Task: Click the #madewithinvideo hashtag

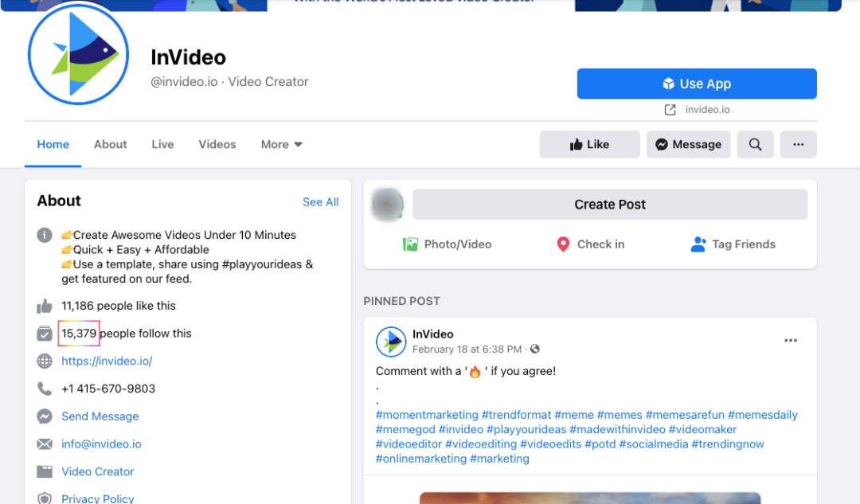Action: click(617, 429)
